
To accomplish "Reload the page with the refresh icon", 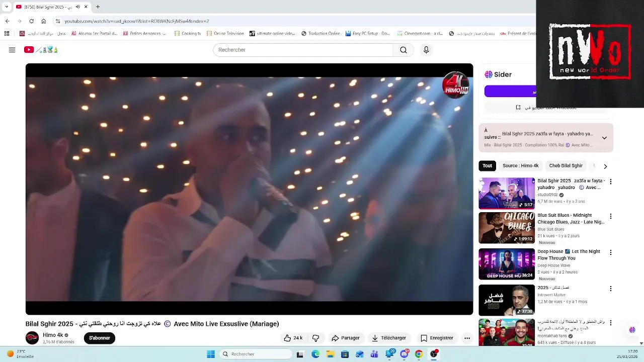I will click(x=31, y=21).
